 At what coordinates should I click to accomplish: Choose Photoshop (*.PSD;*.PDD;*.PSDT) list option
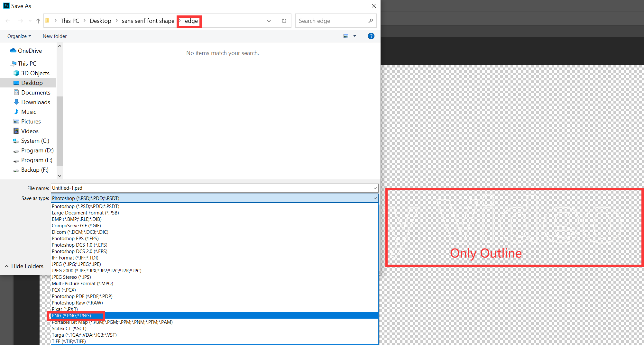tap(215, 206)
